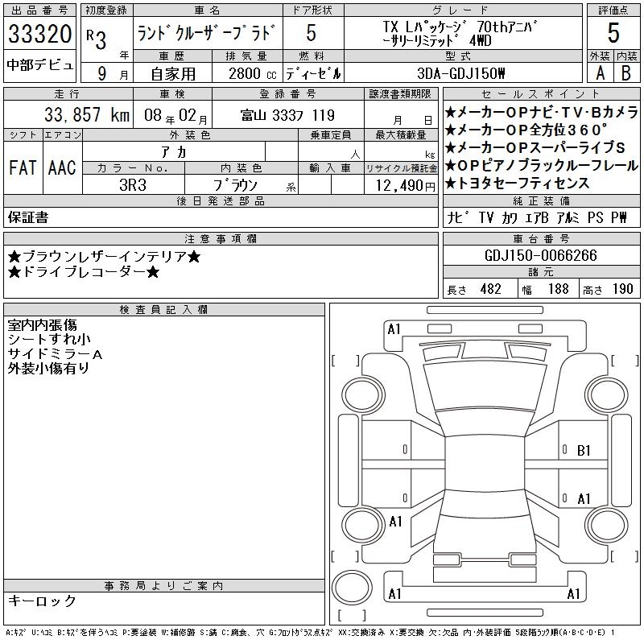Click office notice キーロック
The width and height of the screenshot is (644, 644).
click(42, 601)
